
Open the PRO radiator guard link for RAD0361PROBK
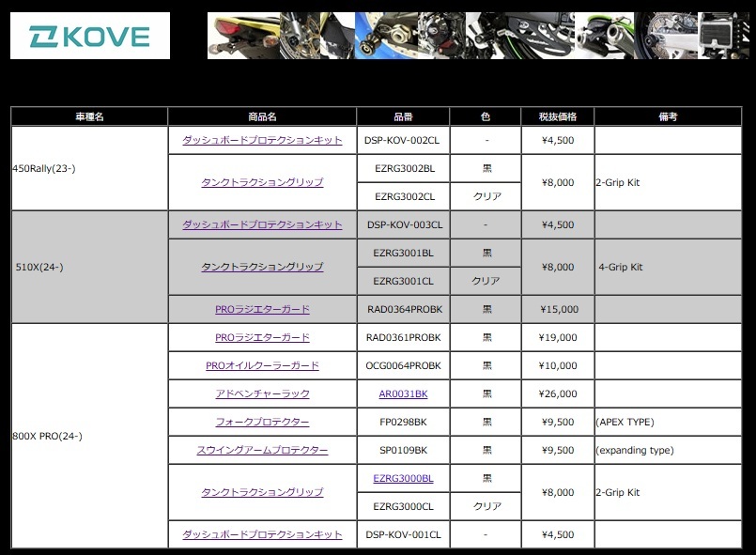(x=262, y=337)
